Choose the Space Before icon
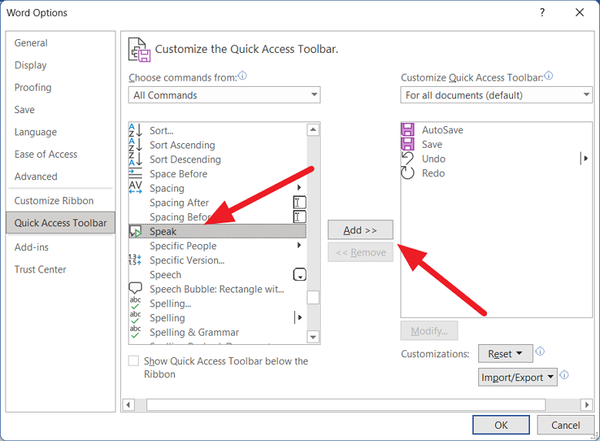 click(x=135, y=173)
